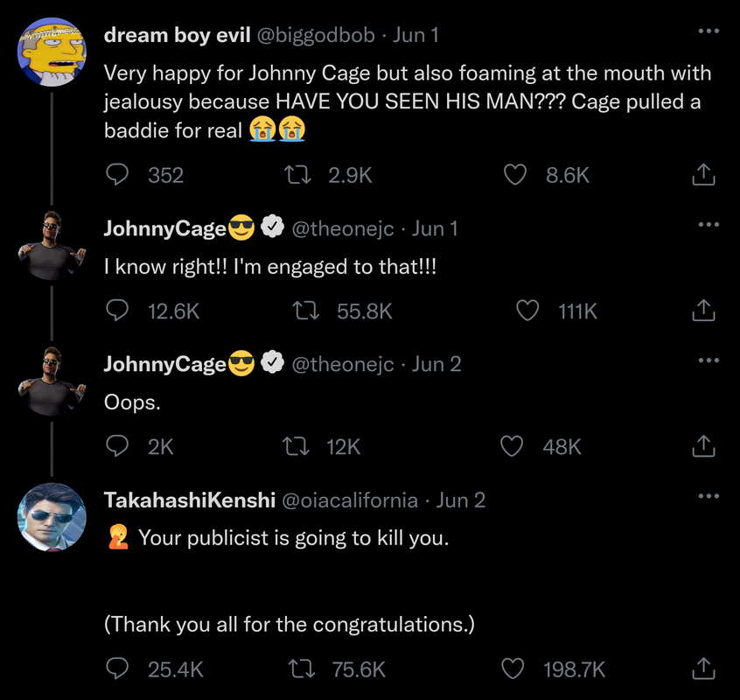Like the "Oops." tweet
The height and width of the screenshot is (700, 740).
coord(512,446)
